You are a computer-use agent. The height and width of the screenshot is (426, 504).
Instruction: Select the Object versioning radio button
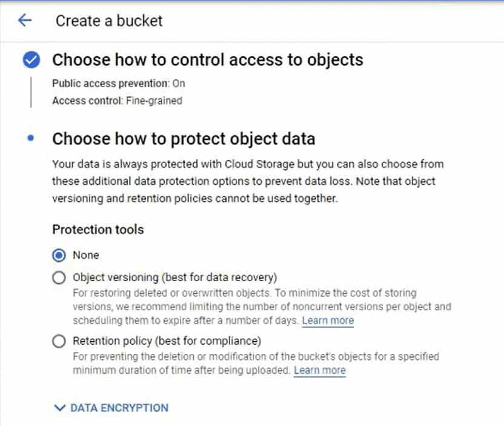(x=59, y=278)
